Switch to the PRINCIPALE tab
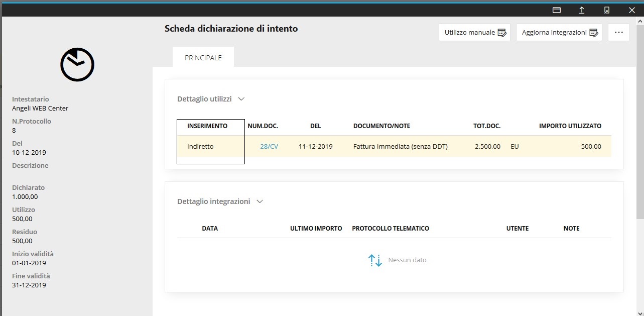 203,58
